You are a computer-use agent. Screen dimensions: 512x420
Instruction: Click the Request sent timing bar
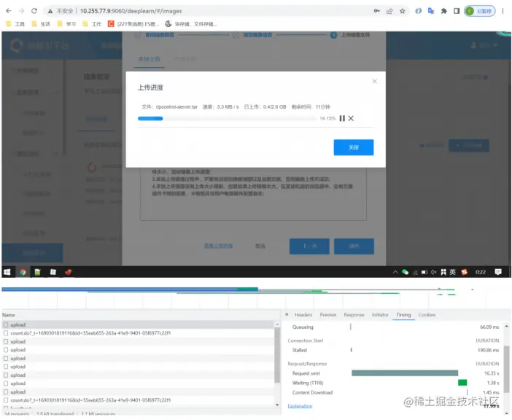[x=405, y=373]
